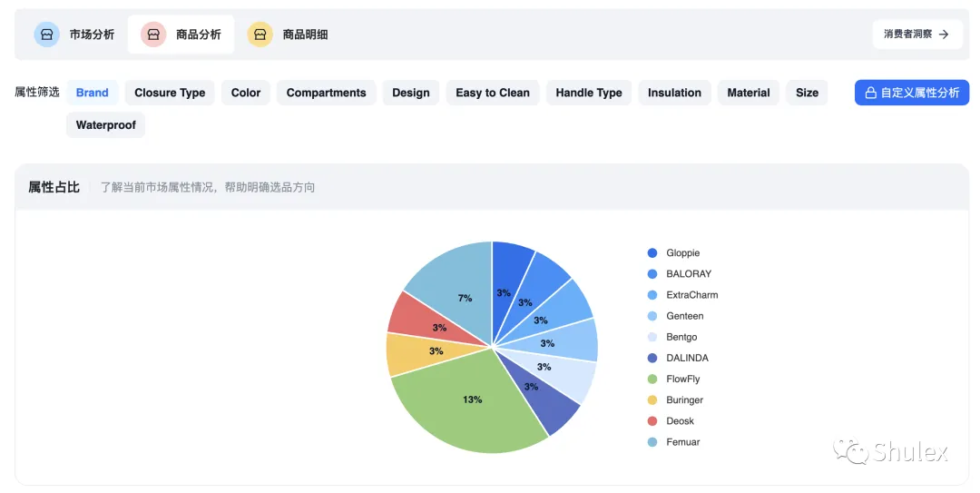This screenshot has width=980, height=493.
Task: Choose the Size attribute filter
Action: coord(807,93)
